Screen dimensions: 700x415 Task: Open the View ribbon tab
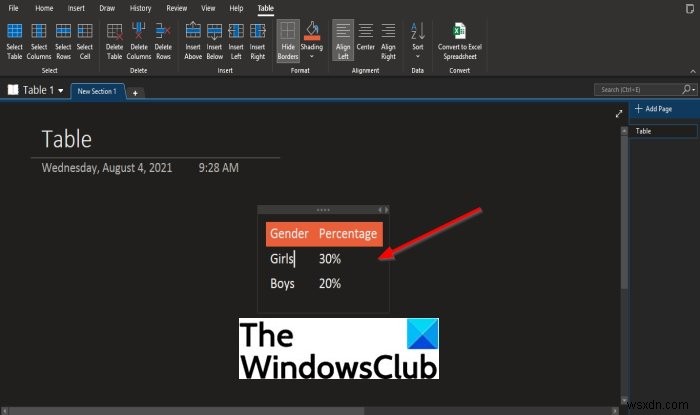coord(208,8)
